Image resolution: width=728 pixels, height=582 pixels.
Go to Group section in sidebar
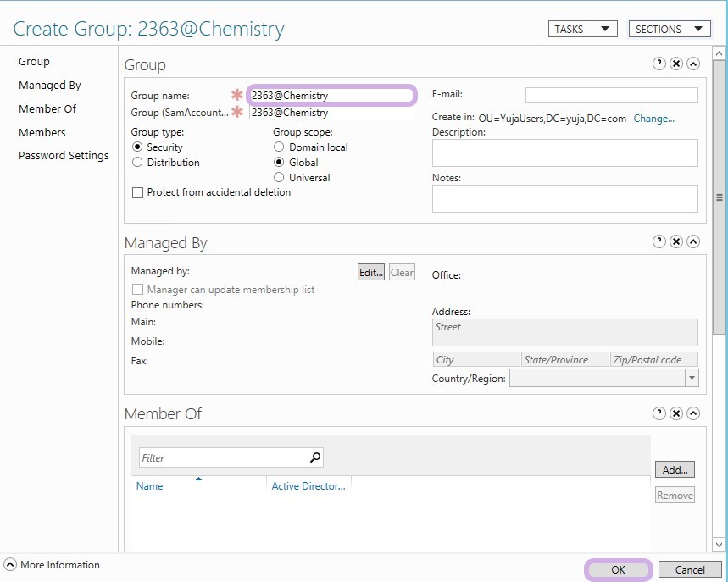click(x=34, y=61)
